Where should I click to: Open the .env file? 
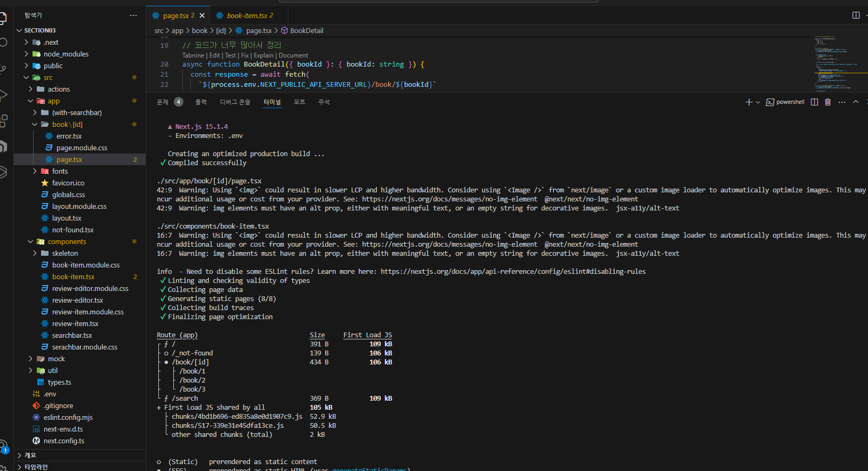point(79,394)
